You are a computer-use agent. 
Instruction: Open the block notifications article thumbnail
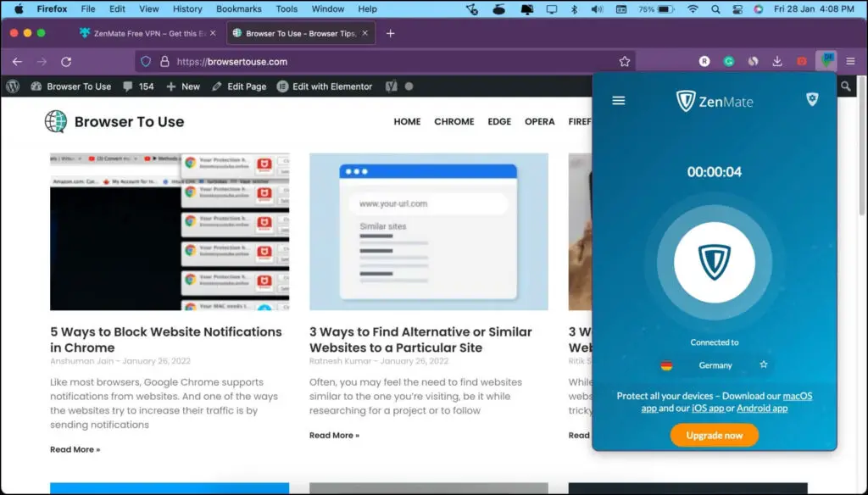(170, 231)
